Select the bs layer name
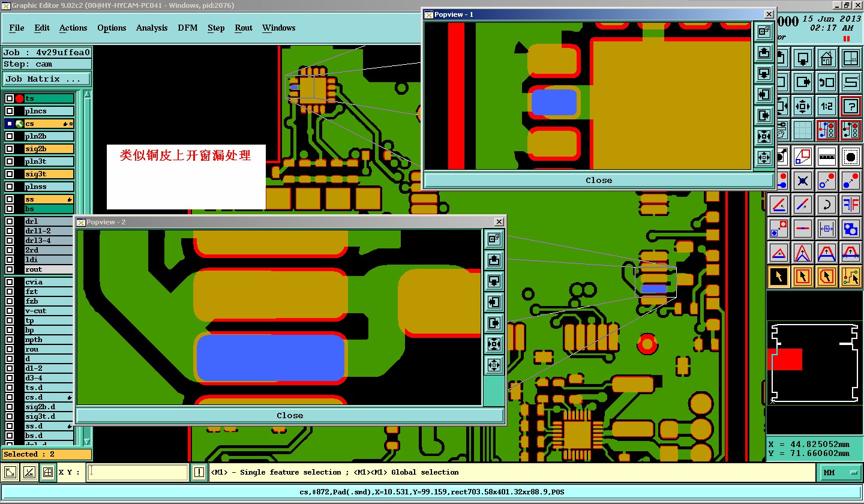 tap(49, 209)
